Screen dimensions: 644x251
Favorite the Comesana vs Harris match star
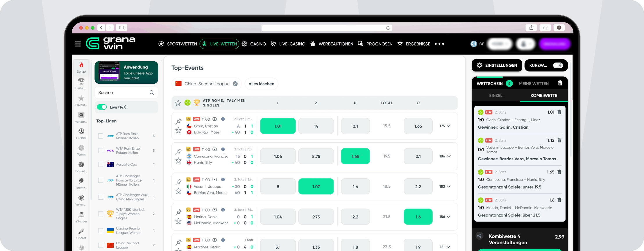[x=178, y=161]
